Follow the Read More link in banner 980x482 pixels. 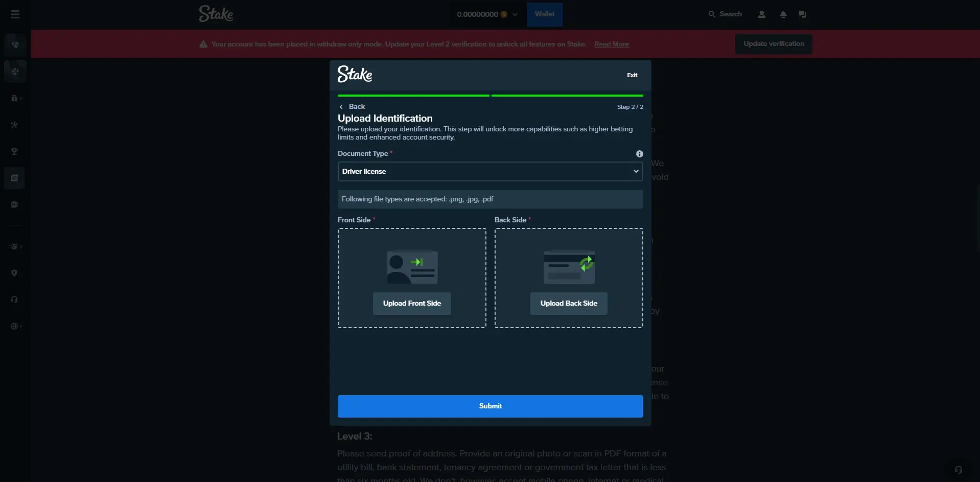pos(612,44)
